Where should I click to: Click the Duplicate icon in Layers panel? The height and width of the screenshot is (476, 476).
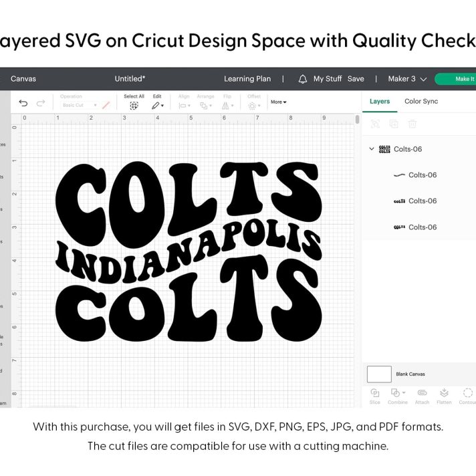tap(394, 124)
